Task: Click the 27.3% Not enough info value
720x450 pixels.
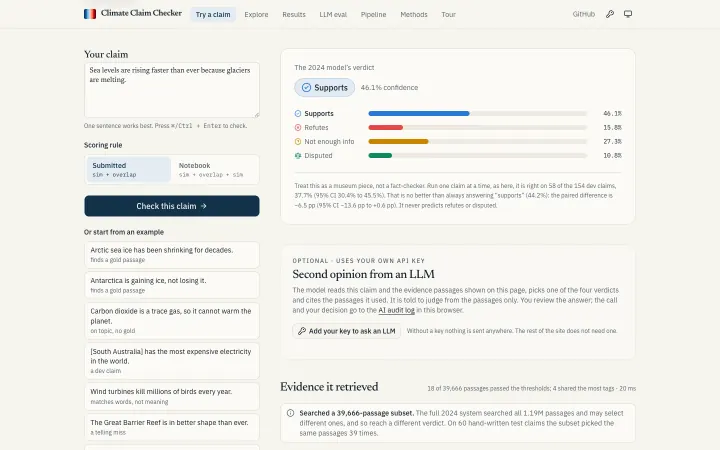Action: (x=612, y=141)
